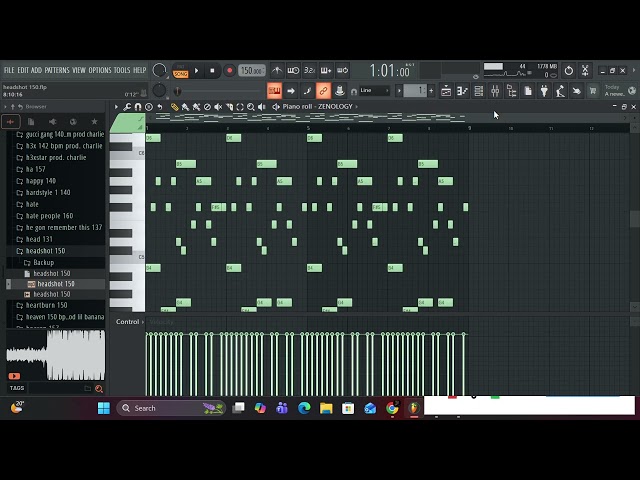The image size is (640, 480).
Task: Open the piano roll stamp tool
Action: coord(149,107)
